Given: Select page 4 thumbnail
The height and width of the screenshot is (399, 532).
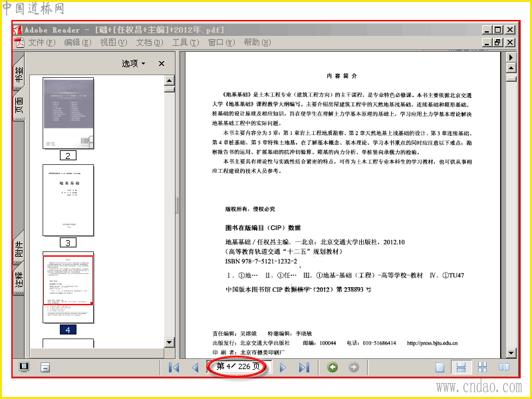Looking at the screenshot, I should (68, 287).
